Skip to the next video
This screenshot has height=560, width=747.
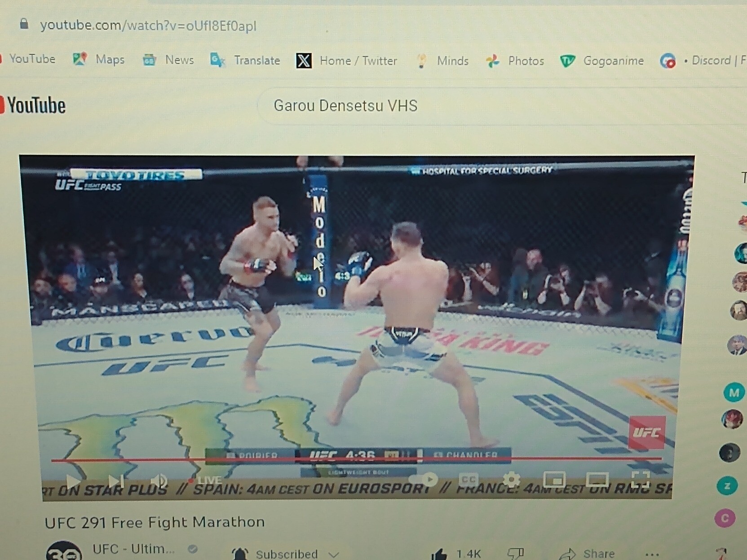point(116,481)
